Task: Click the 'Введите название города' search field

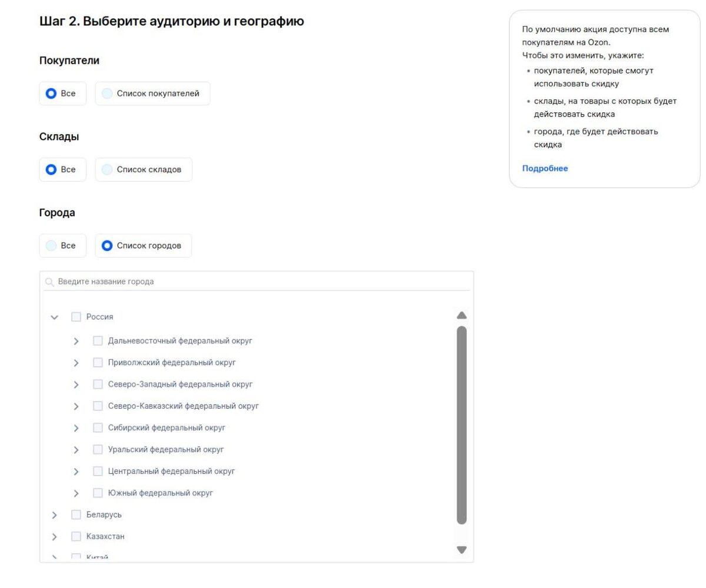Action: coord(259,282)
